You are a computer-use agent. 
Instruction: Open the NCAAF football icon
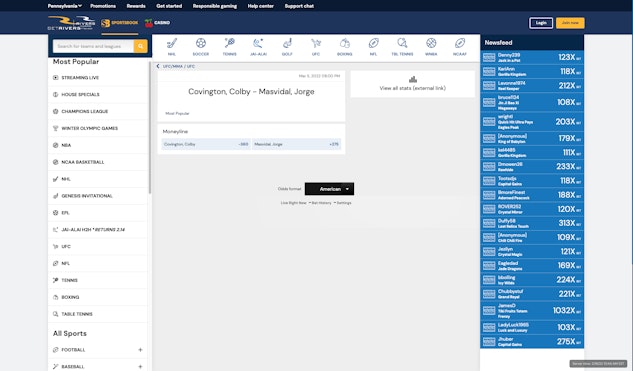[460, 43]
